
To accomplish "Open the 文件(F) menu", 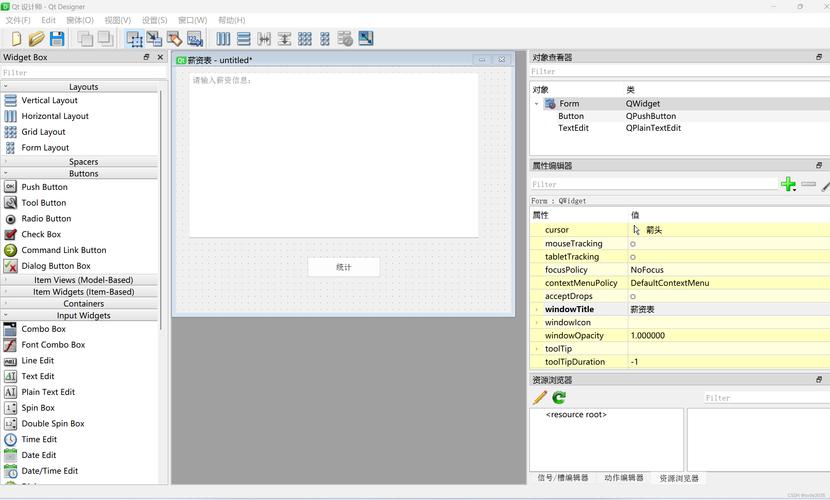I will pos(18,20).
